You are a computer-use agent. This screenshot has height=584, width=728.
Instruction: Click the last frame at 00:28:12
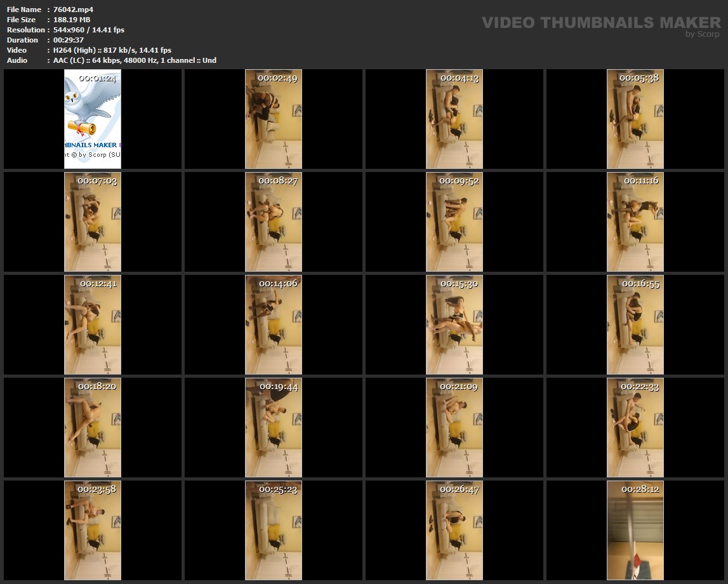635,530
